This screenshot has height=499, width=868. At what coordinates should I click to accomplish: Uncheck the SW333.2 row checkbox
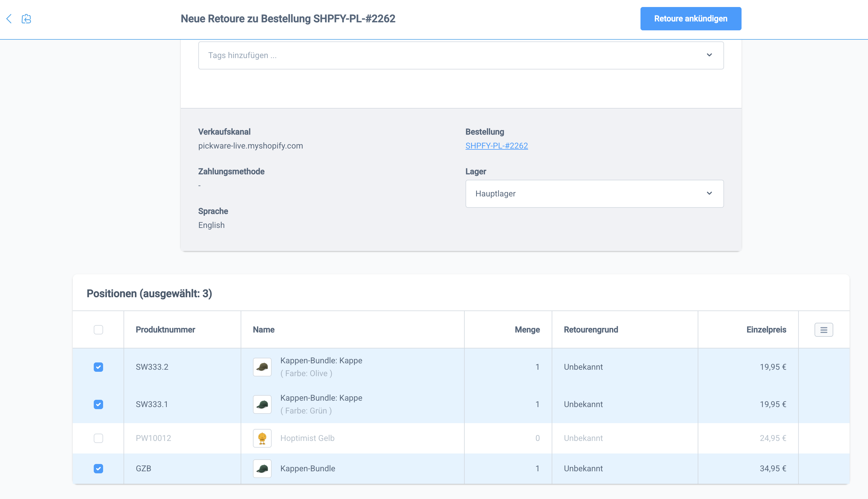click(x=98, y=367)
